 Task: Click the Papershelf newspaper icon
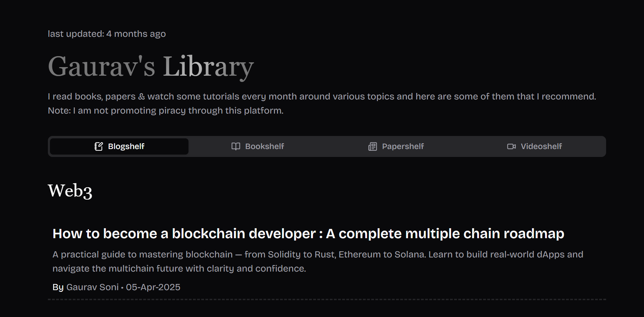coord(372,147)
